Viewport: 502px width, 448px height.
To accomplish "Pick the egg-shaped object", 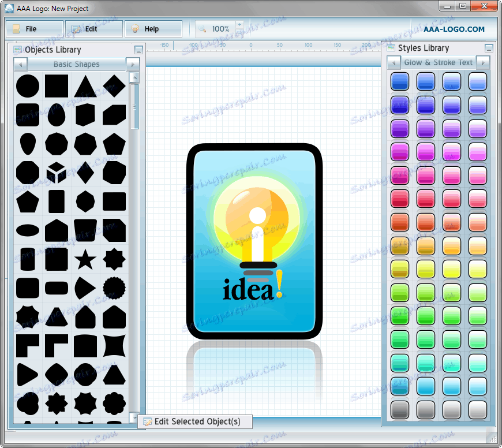I will 57,115.
